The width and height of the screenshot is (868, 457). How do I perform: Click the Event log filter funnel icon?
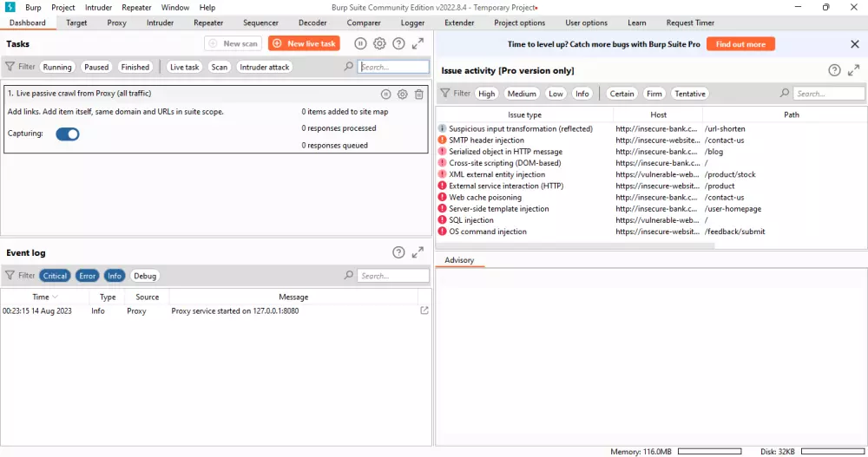coord(10,275)
